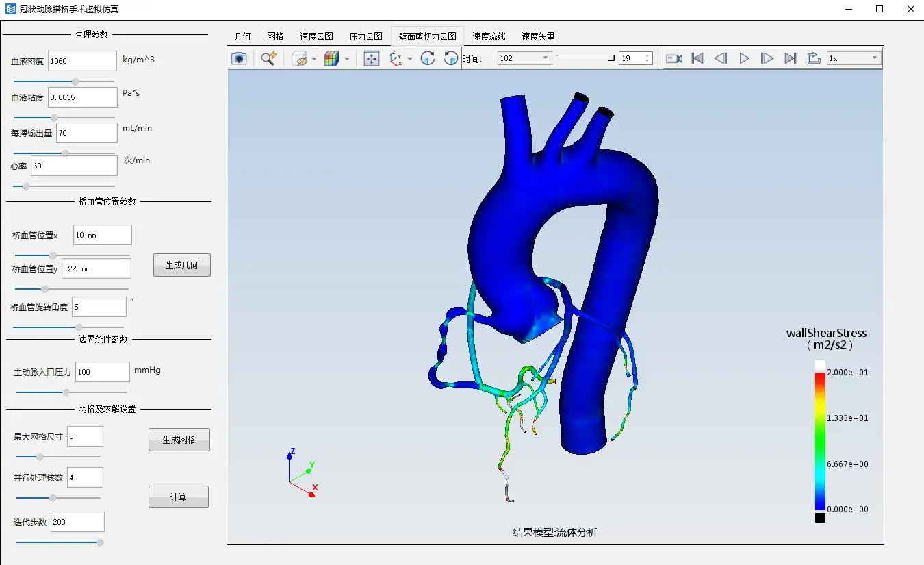Click the 主动脉入口压力 field showing 100

(103, 372)
